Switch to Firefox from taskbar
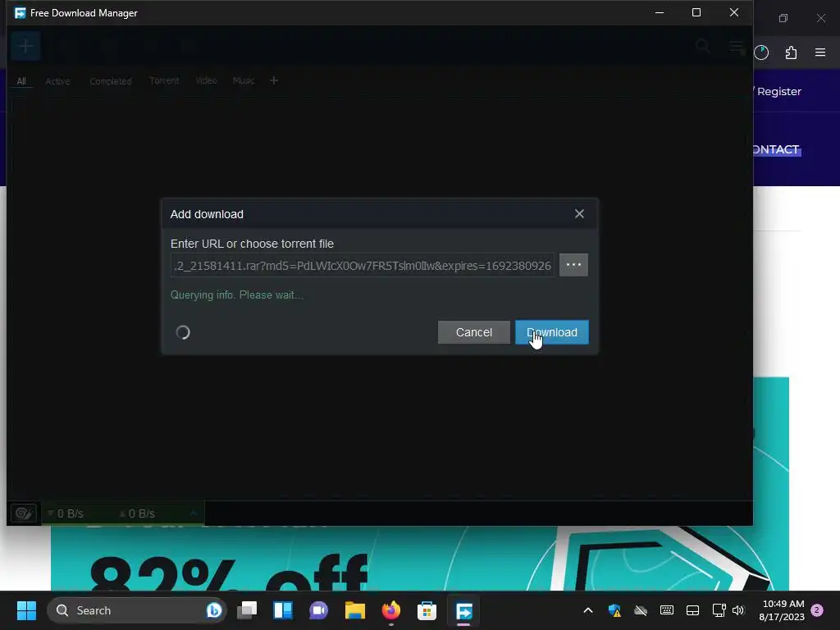Viewport: 840px width, 630px height. (x=391, y=610)
